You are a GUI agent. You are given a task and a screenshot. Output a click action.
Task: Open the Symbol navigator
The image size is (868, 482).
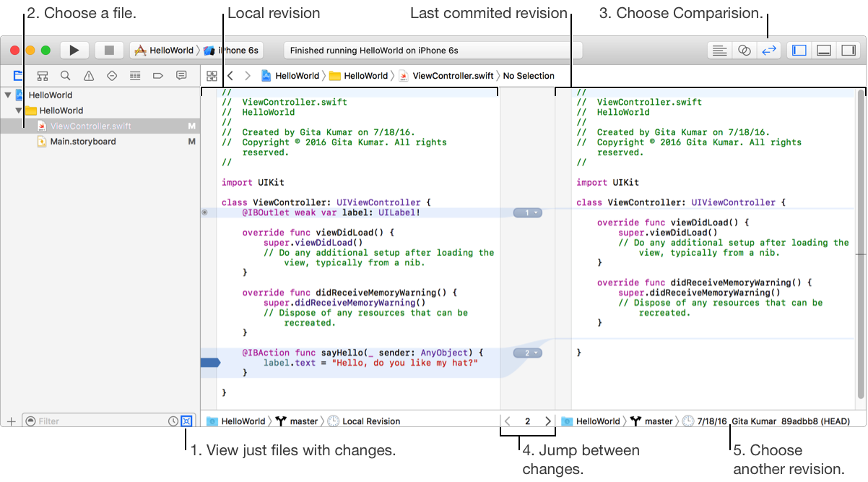[43, 76]
